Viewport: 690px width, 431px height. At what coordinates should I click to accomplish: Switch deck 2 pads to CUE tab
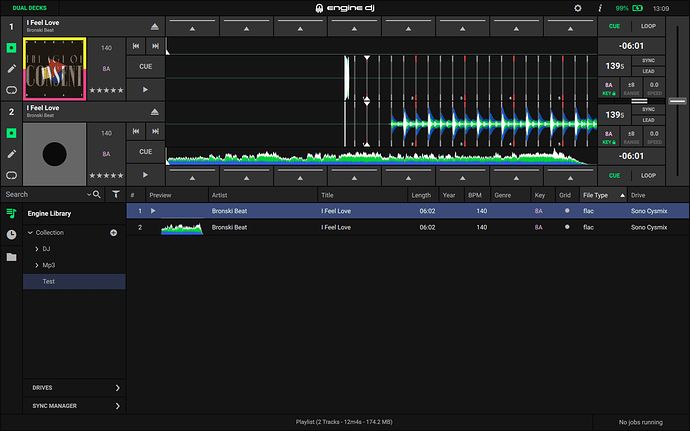point(614,176)
